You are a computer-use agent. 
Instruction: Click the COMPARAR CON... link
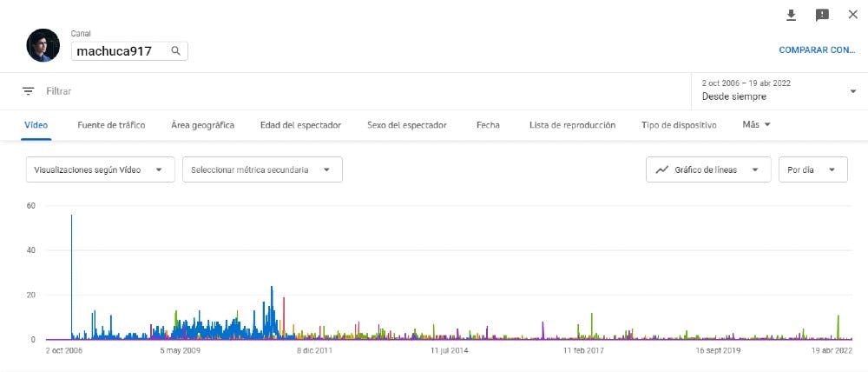pyautogui.click(x=817, y=50)
